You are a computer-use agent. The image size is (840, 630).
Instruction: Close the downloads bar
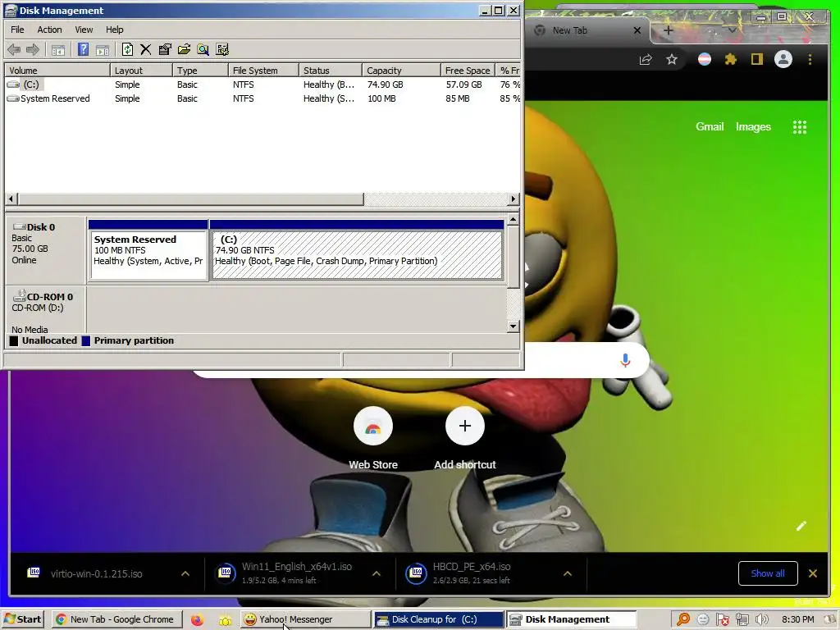[813, 573]
